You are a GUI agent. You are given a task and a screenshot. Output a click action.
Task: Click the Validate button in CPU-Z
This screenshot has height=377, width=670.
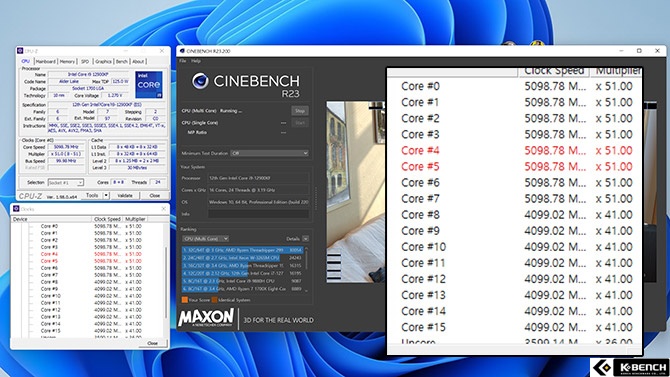pyautogui.click(x=125, y=195)
